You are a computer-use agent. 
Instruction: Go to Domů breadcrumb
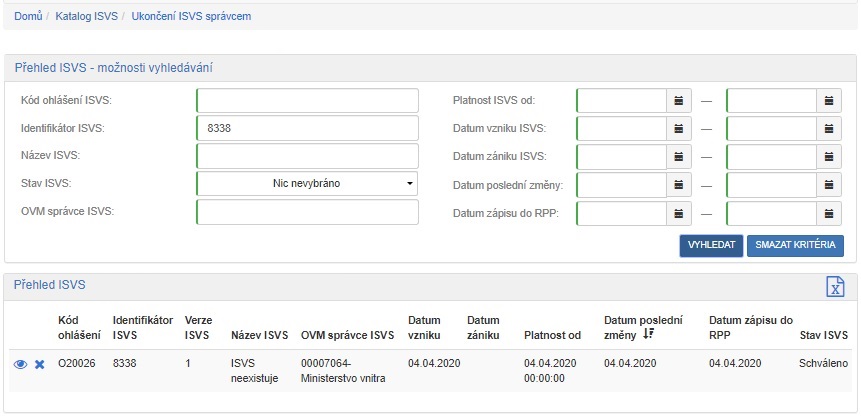[x=28, y=17]
